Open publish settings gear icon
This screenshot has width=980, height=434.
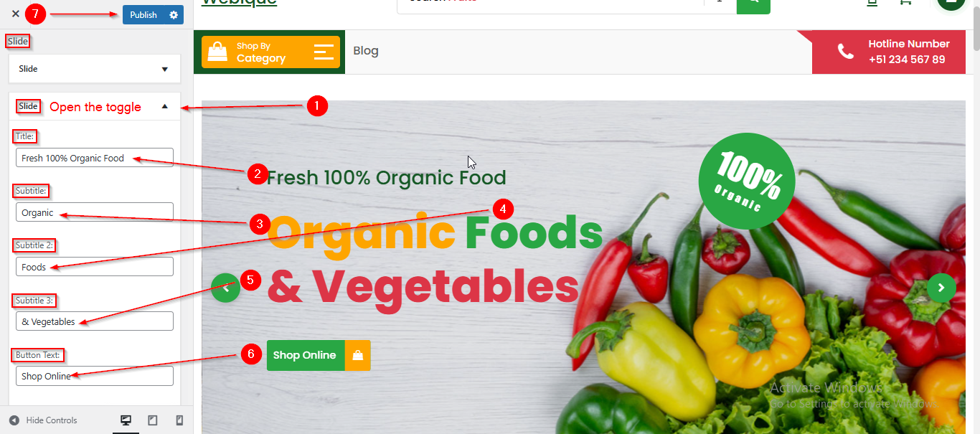(x=174, y=15)
